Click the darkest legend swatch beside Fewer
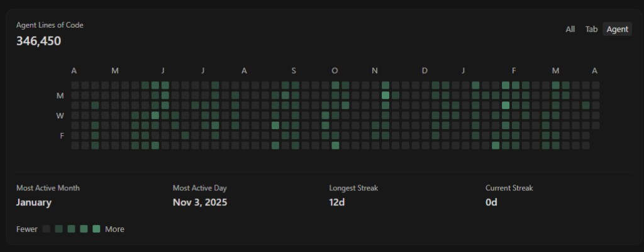The width and height of the screenshot is (644, 252). click(47, 229)
